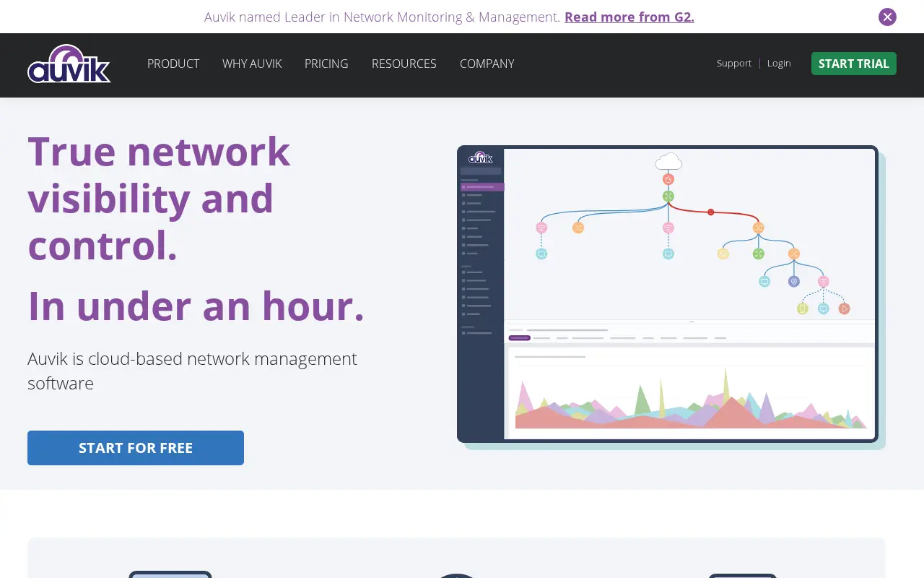Click the network map dashboard illustration
Viewport: 924px width, 578px height.
(x=671, y=297)
